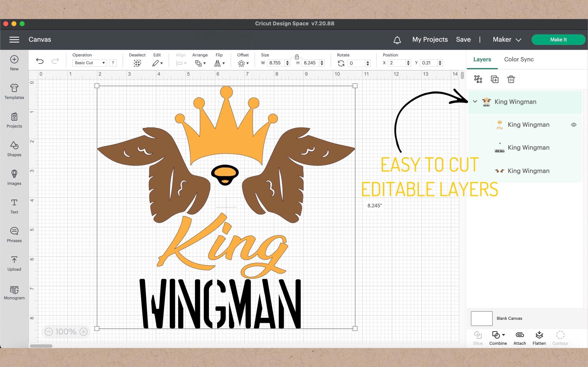Click the Blank Canvas color swatch

click(x=482, y=318)
